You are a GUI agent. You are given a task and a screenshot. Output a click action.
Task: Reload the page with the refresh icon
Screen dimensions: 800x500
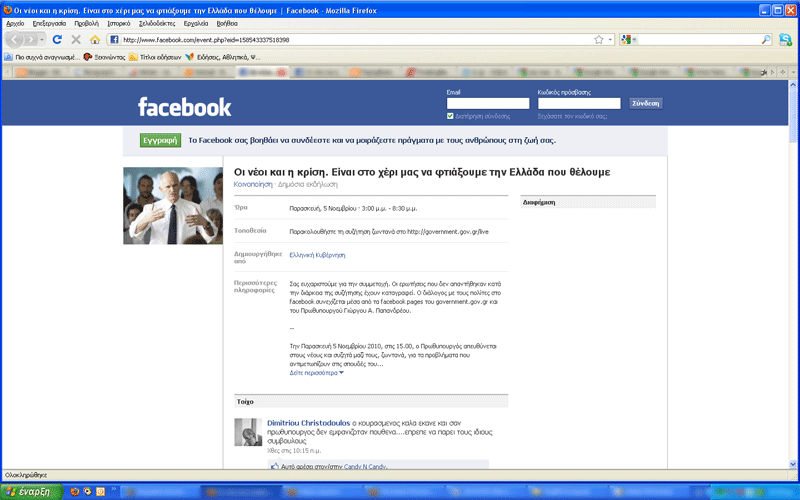pyautogui.click(x=57, y=39)
